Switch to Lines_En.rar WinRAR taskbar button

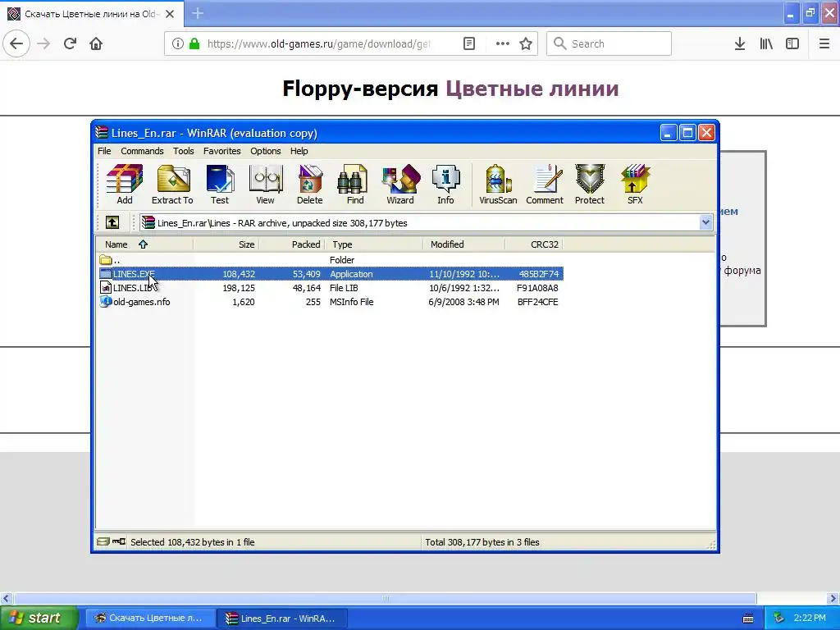pos(282,619)
